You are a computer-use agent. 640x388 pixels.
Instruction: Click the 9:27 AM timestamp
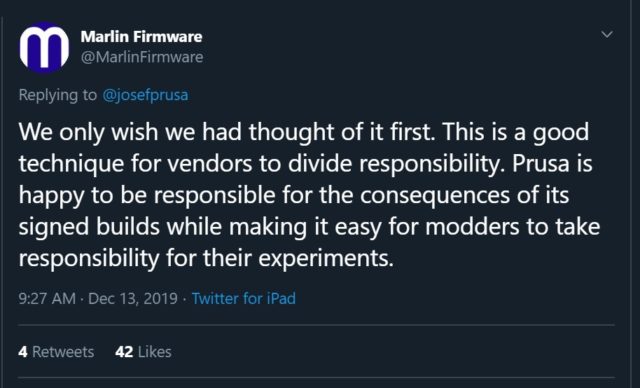(47, 298)
